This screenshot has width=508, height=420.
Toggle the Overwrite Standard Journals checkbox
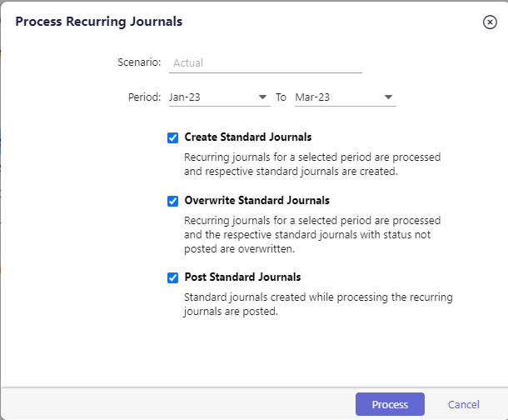[172, 202]
